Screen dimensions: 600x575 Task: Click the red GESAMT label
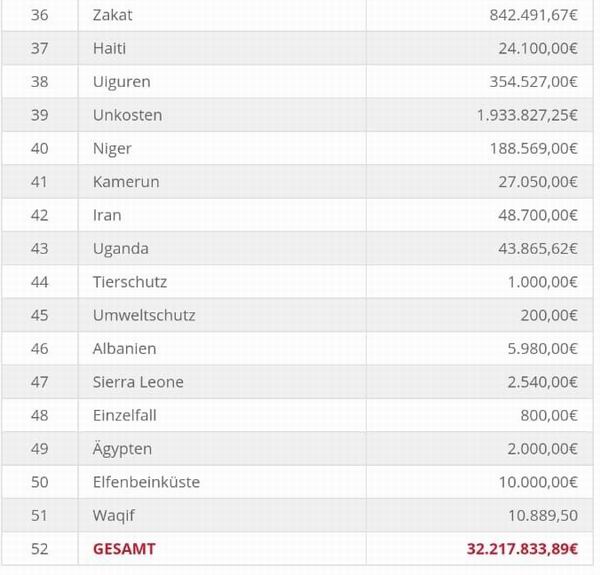click(x=125, y=549)
